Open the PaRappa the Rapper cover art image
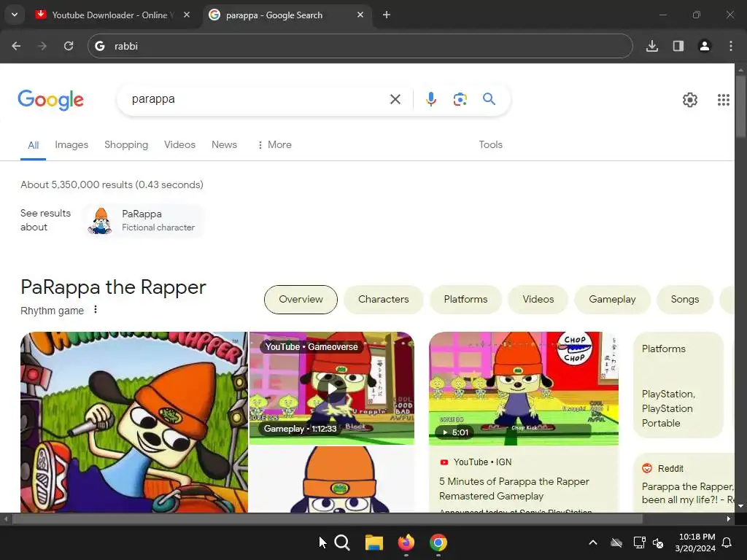Viewport: 747px width, 560px height. 134,422
